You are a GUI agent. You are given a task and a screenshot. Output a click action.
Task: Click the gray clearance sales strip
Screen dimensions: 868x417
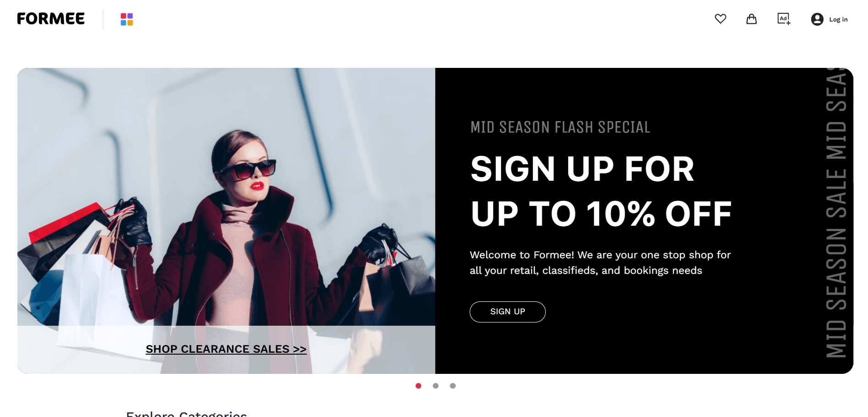[x=226, y=350]
